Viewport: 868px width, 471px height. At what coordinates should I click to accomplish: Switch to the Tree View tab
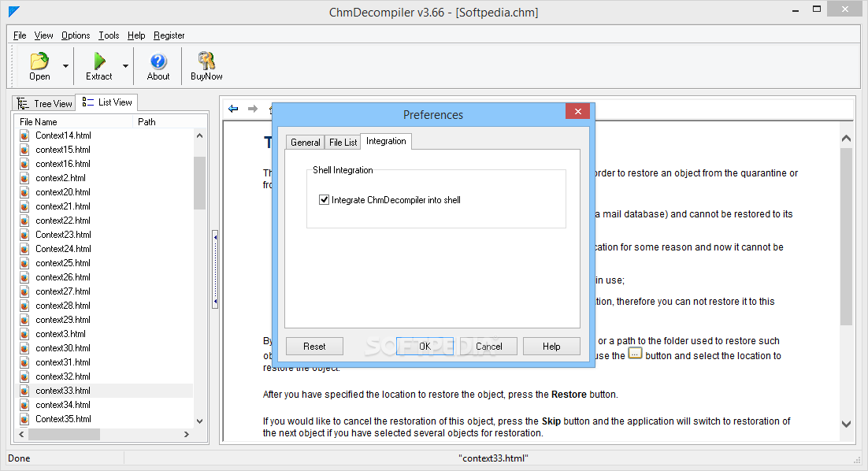point(44,103)
